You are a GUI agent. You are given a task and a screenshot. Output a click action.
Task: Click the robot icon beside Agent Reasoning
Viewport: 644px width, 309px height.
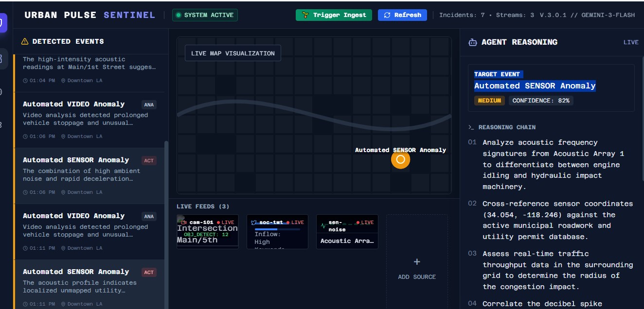coord(472,42)
